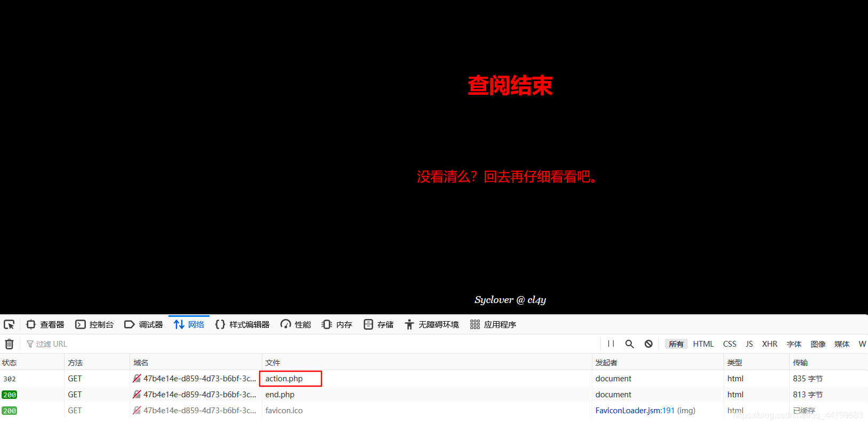
Task: Select the action.php request row
Action: pyautogui.click(x=434, y=379)
